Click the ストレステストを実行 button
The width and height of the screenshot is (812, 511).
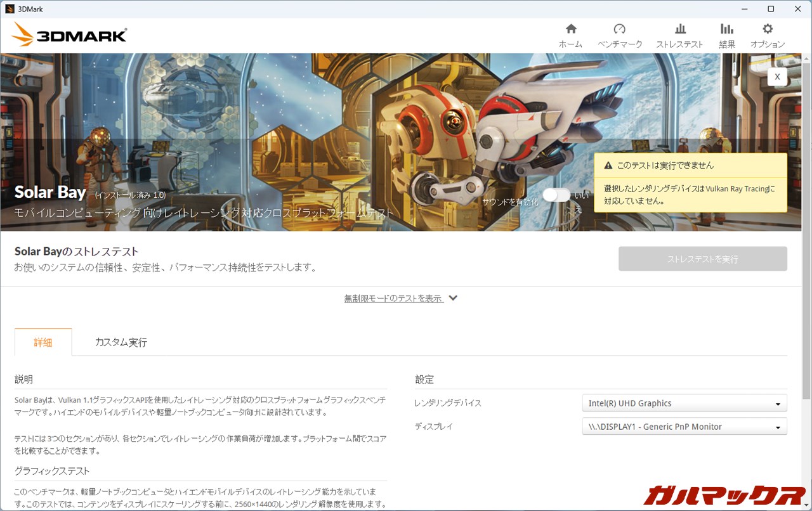pyautogui.click(x=702, y=259)
